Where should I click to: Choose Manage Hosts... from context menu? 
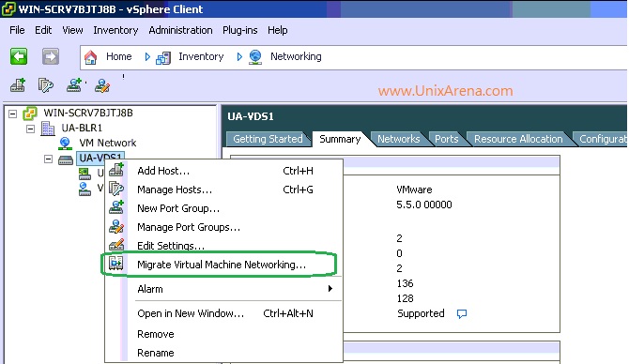tap(223, 190)
